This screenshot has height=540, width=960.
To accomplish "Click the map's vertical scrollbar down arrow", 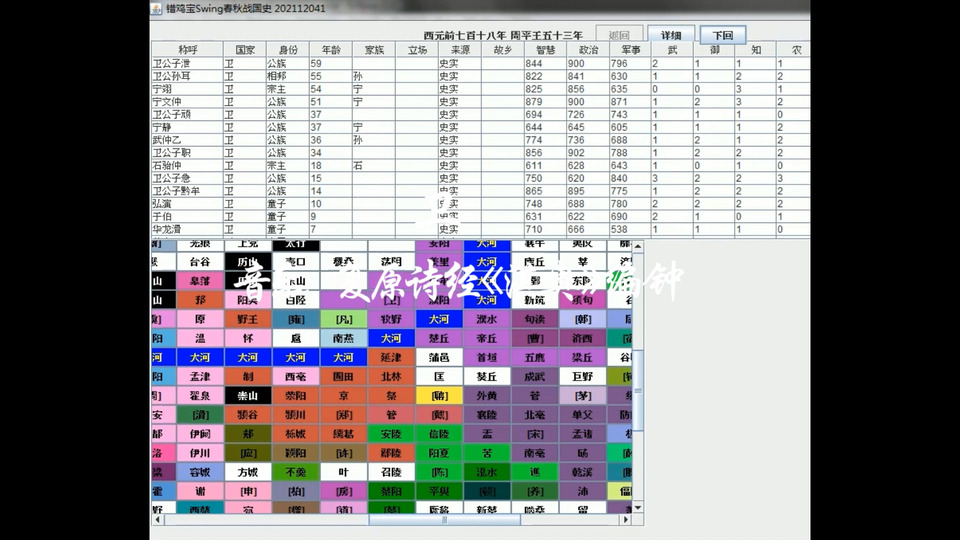I will coord(638,508).
